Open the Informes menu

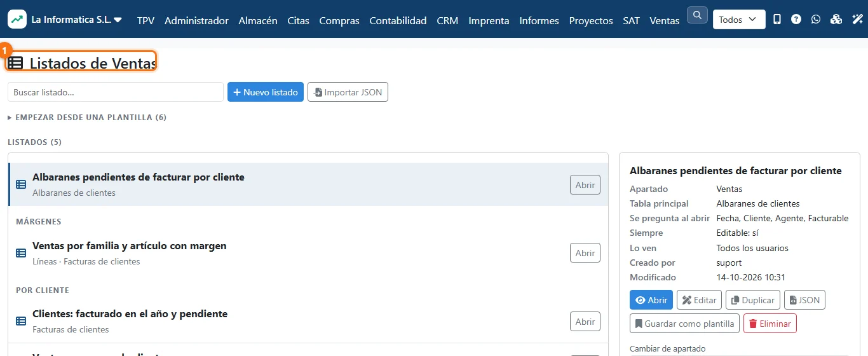(x=539, y=20)
